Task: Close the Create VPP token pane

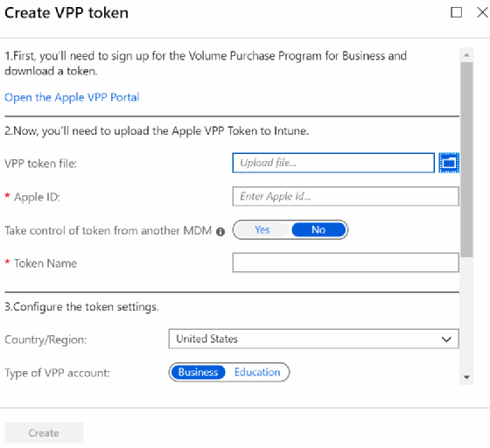Action: (x=482, y=12)
